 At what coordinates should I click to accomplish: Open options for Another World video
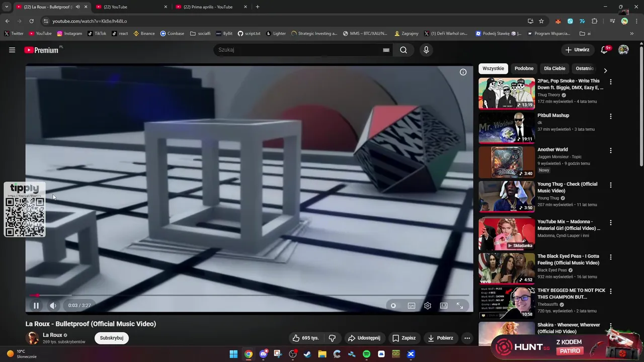[x=611, y=150]
